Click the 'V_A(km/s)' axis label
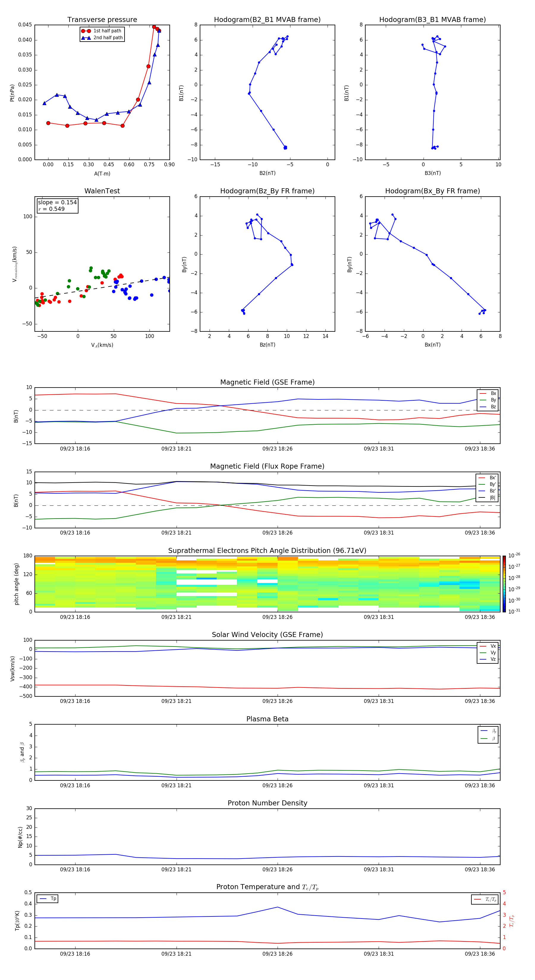This screenshot has height=980, width=535. point(102,345)
